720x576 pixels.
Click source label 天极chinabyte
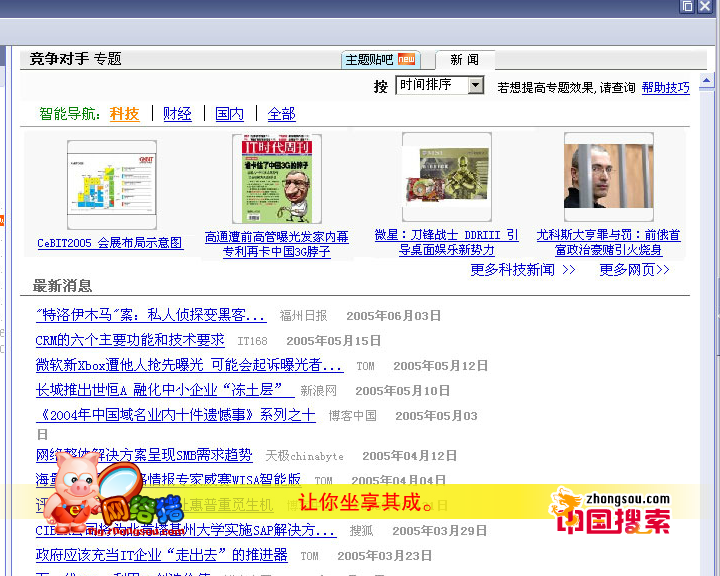coord(304,456)
